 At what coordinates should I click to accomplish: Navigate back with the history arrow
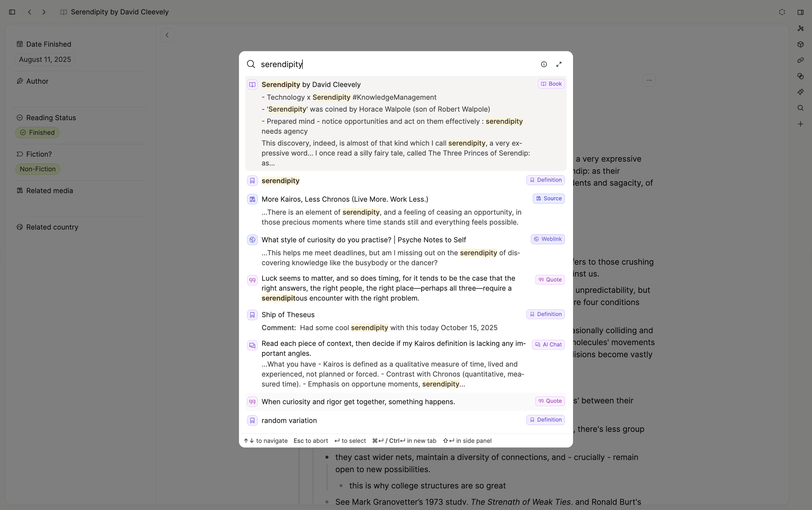30,12
